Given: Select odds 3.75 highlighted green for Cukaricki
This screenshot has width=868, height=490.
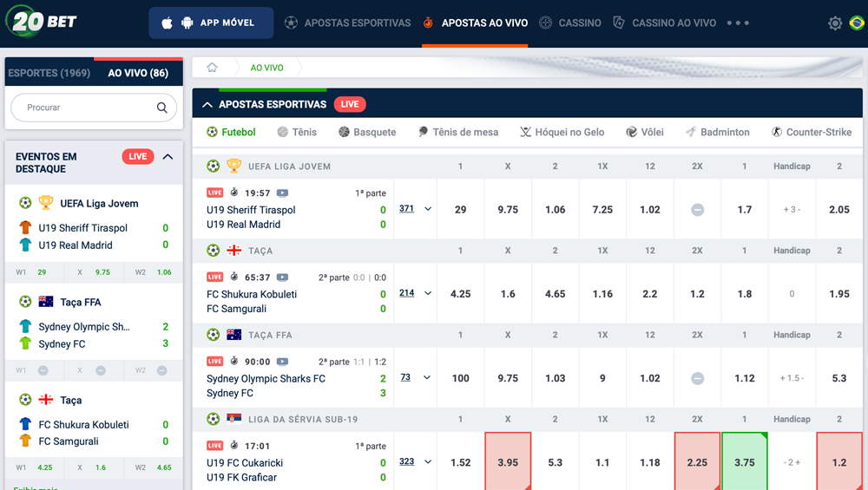Looking at the screenshot, I should 745,461.
